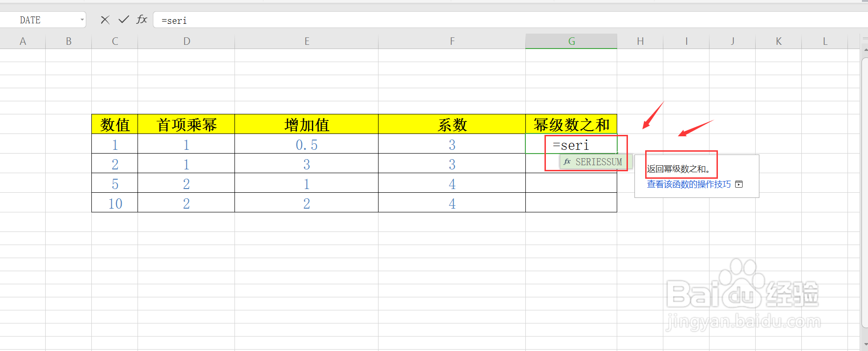Select column H header

click(640, 41)
